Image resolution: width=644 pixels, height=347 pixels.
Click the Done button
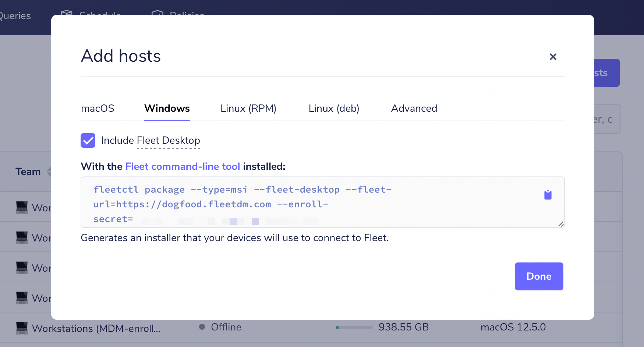coord(539,276)
